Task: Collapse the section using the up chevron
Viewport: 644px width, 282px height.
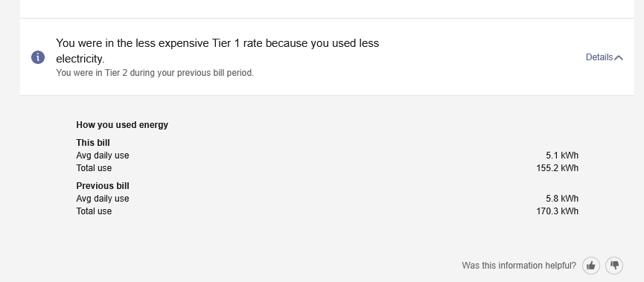Action: click(x=619, y=58)
